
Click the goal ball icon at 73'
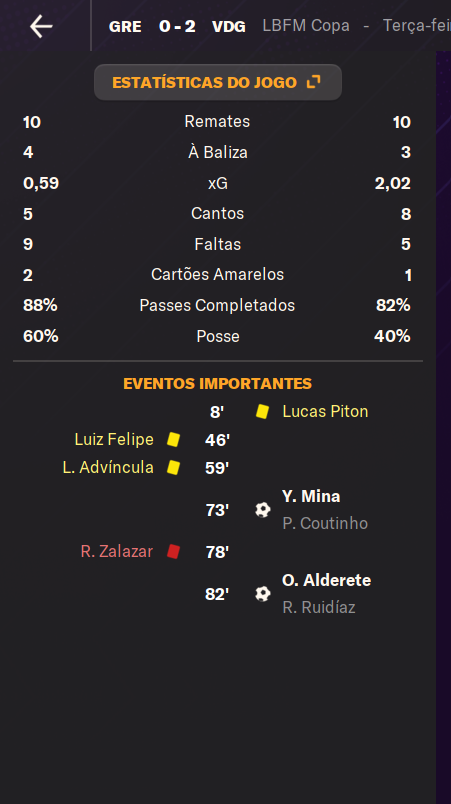tap(262, 510)
